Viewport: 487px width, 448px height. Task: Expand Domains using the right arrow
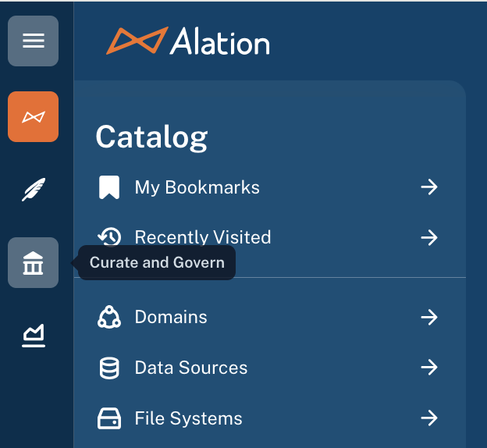tap(429, 317)
